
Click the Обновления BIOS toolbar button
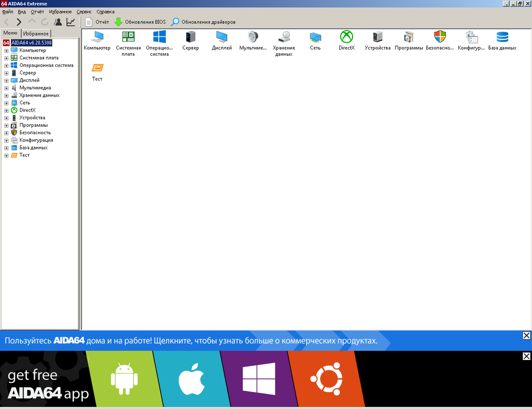[140, 22]
